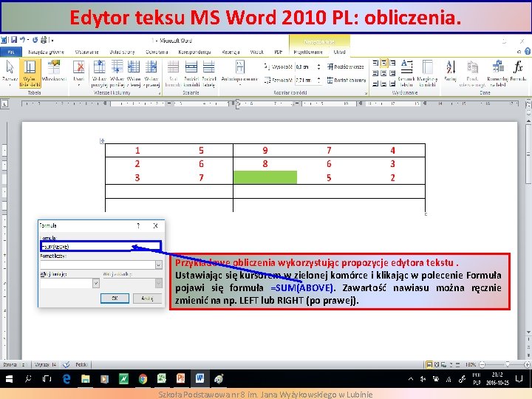Click the Windows Start button
532x399 pixels.
[x=9, y=378]
